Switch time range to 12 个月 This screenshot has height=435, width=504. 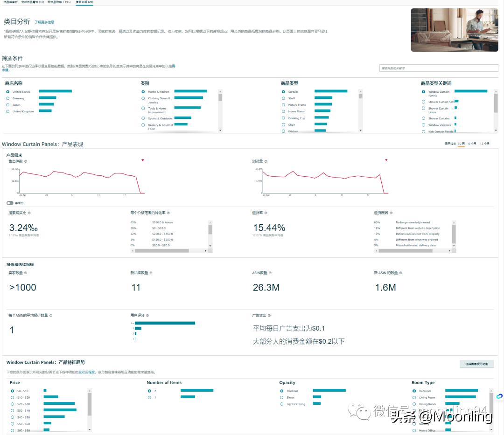[x=485, y=144]
